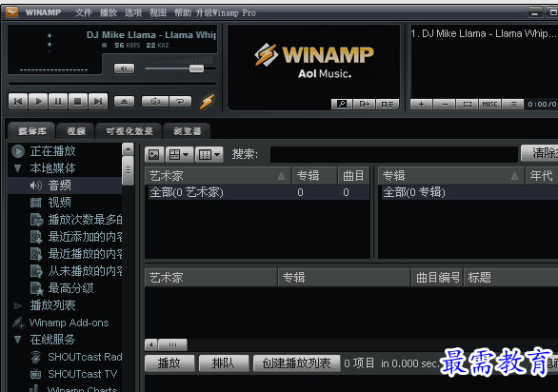Image resolution: width=558 pixels, height=392 pixels.
Task: Switch to the 浏览器 tab
Action: click(x=188, y=131)
